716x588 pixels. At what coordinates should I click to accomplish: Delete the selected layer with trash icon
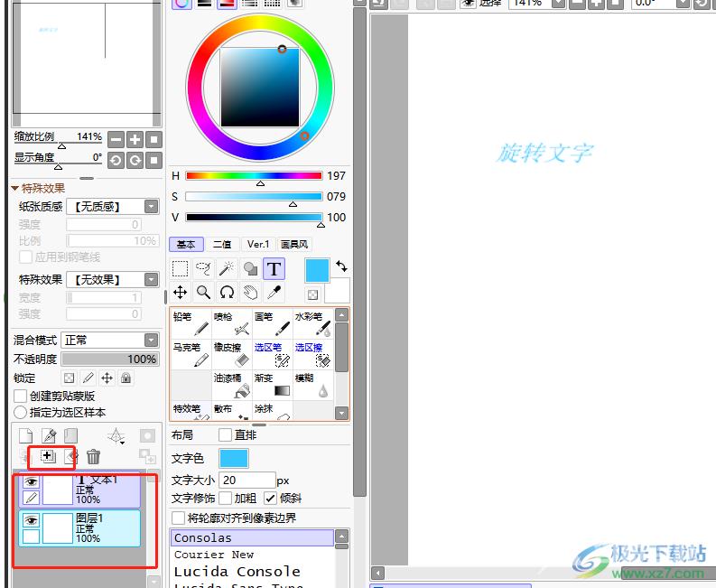pyautogui.click(x=93, y=456)
